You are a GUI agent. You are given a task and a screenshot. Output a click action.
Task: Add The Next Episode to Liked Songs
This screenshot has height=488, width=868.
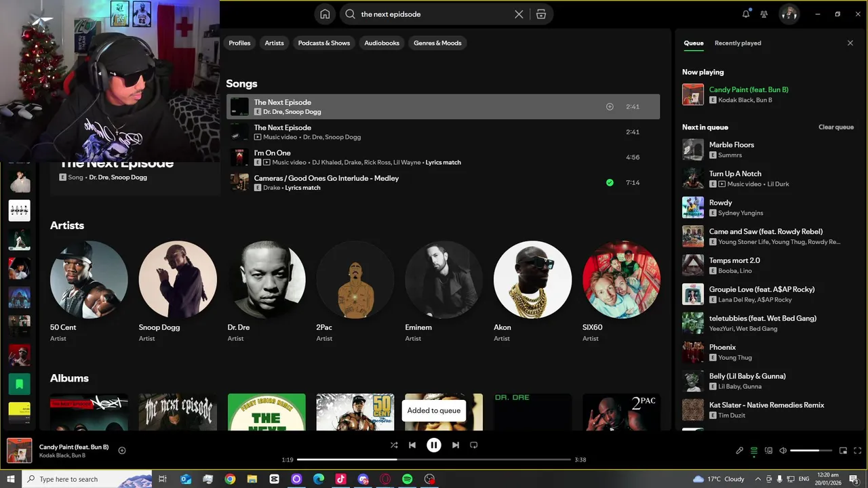pyautogui.click(x=610, y=106)
